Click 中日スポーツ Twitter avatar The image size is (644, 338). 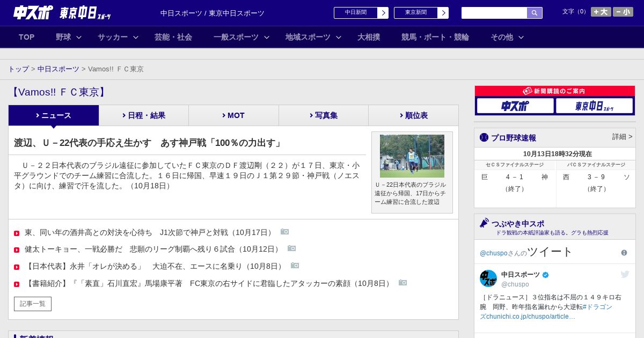tap(488, 278)
